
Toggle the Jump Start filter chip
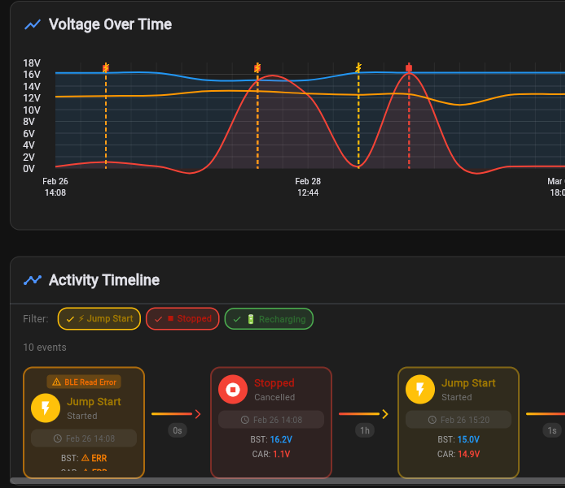99,319
